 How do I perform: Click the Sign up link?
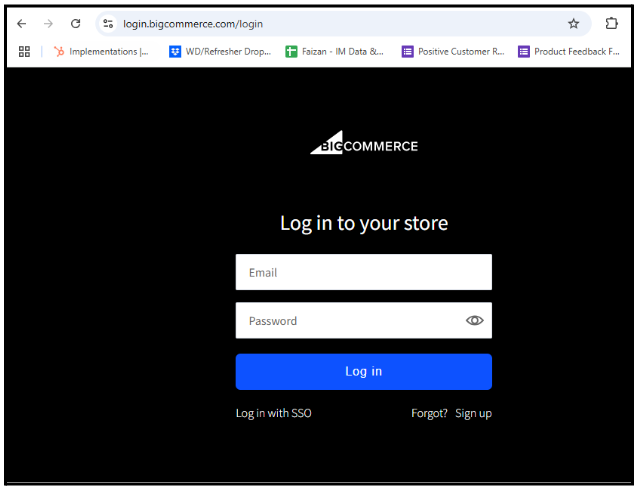click(473, 414)
